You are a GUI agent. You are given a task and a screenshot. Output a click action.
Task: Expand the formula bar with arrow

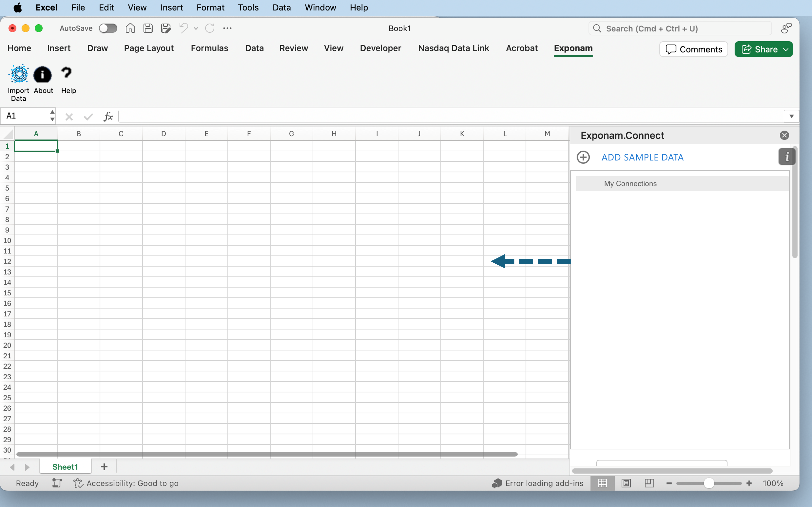(792, 116)
